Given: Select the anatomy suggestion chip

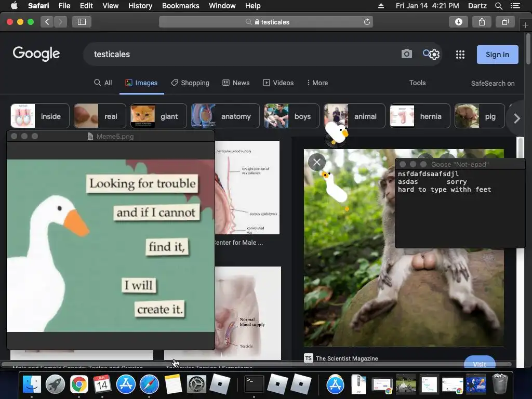Looking at the screenshot, I should point(225,116).
